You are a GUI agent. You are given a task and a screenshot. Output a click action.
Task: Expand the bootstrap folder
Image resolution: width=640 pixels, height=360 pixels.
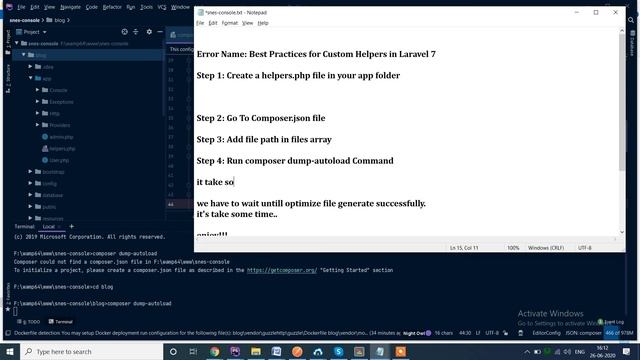[31, 172]
